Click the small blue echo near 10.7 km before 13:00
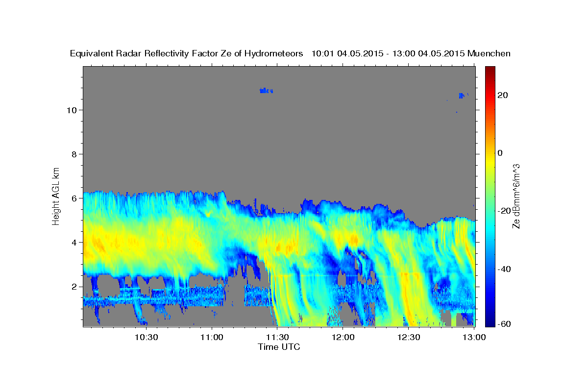The height and width of the screenshot is (392, 588). (462, 95)
